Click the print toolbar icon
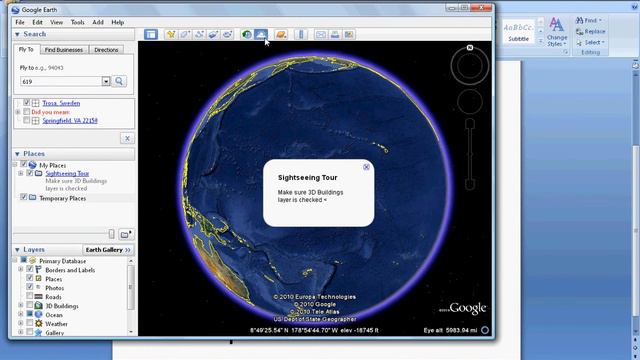Image resolution: width=640 pixels, height=360 pixels. 335,34
